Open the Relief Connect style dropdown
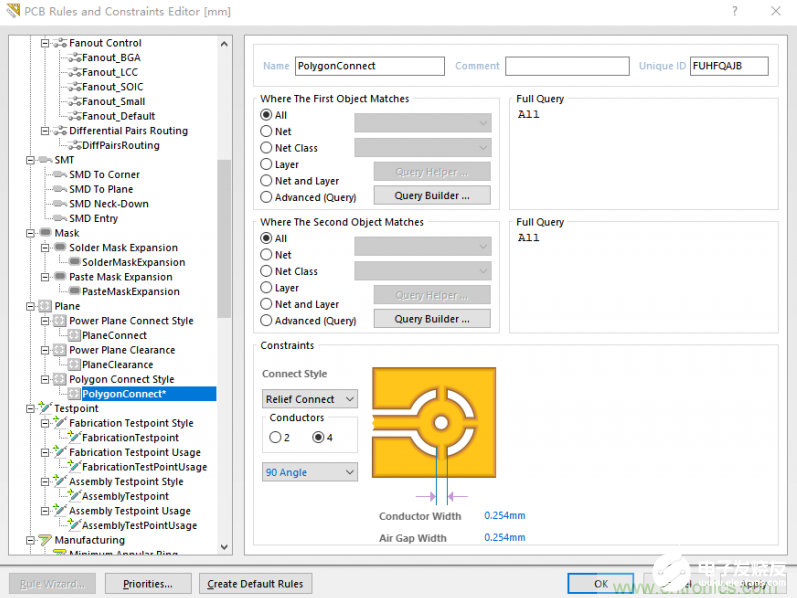This screenshot has height=598, width=797. 310,399
